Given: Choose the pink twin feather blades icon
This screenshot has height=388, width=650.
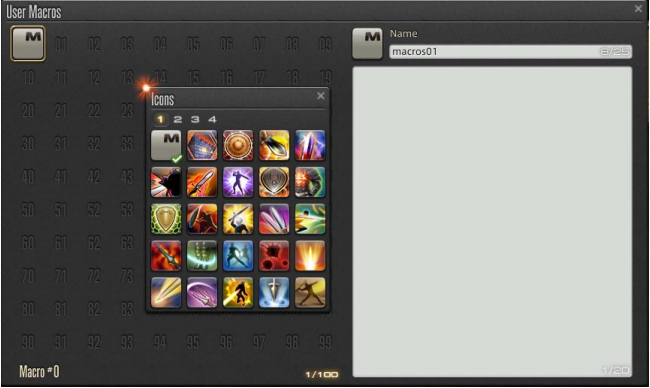Looking at the screenshot, I should pyautogui.click(x=274, y=219).
